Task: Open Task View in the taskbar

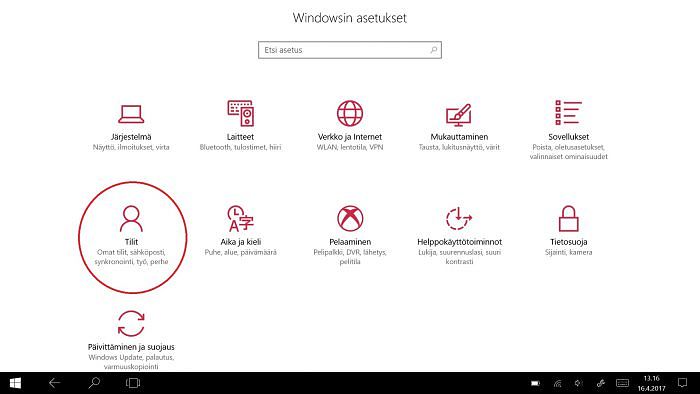Action: click(133, 383)
